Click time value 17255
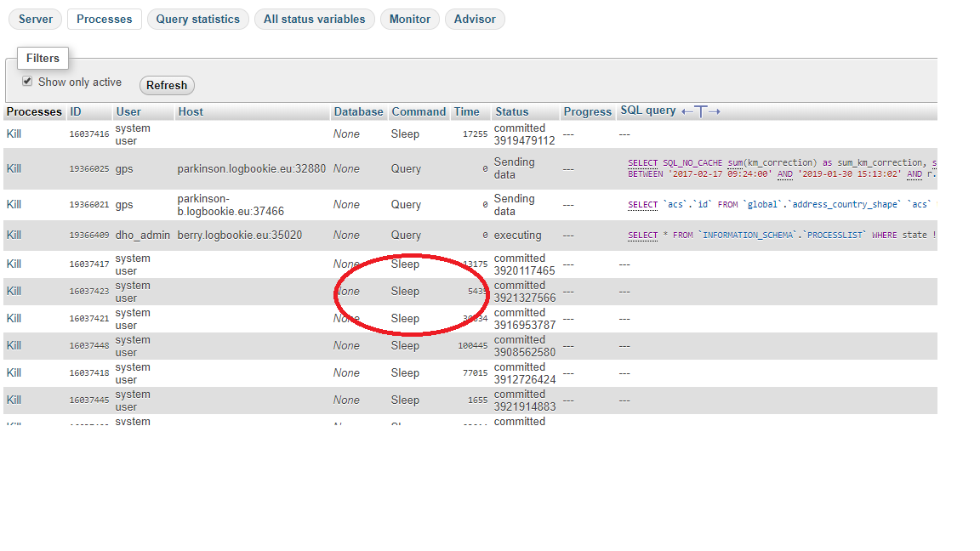The height and width of the screenshot is (551, 980). click(475, 134)
